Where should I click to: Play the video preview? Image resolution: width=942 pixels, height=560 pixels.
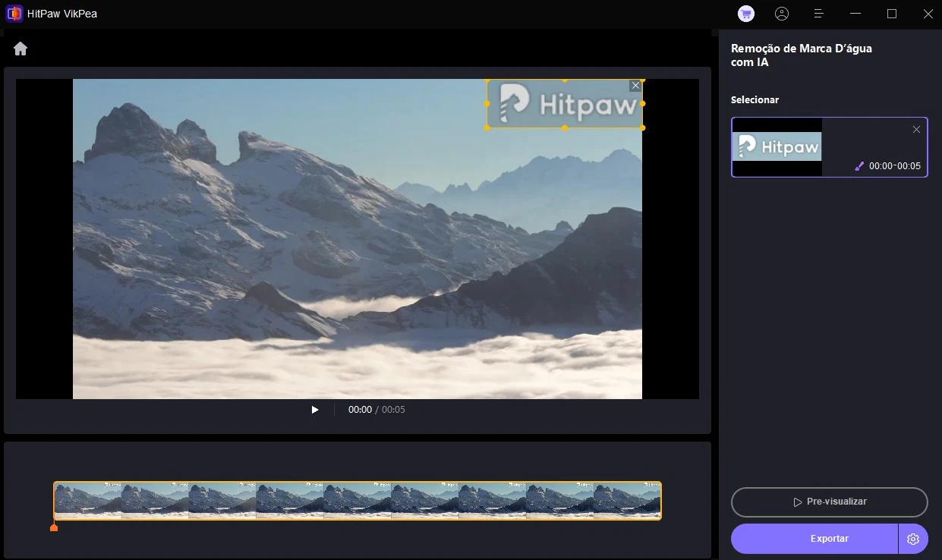pyautogui.click(x=315, y=410)
